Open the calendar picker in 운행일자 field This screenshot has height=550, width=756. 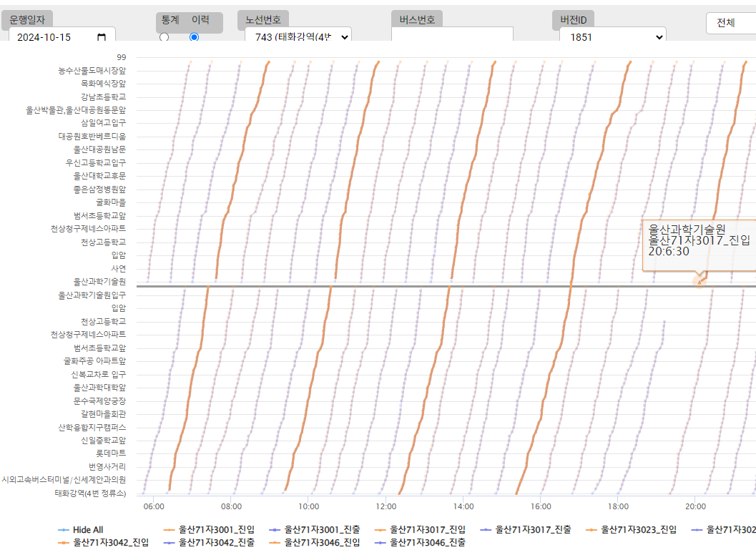click(102, 37)
